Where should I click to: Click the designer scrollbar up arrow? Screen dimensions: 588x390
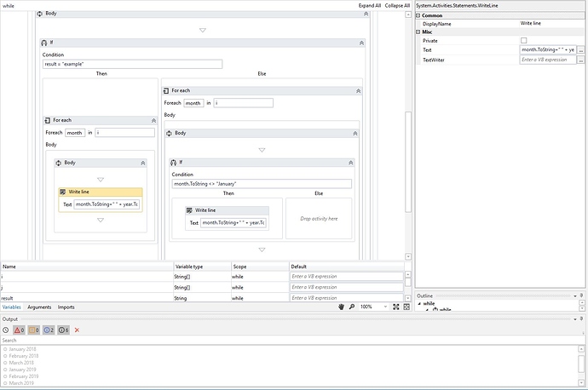click(408, 14)
